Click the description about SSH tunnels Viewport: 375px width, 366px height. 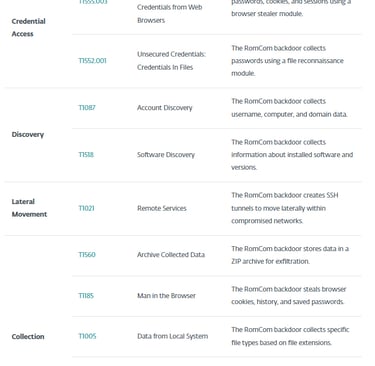click(285, 208)
